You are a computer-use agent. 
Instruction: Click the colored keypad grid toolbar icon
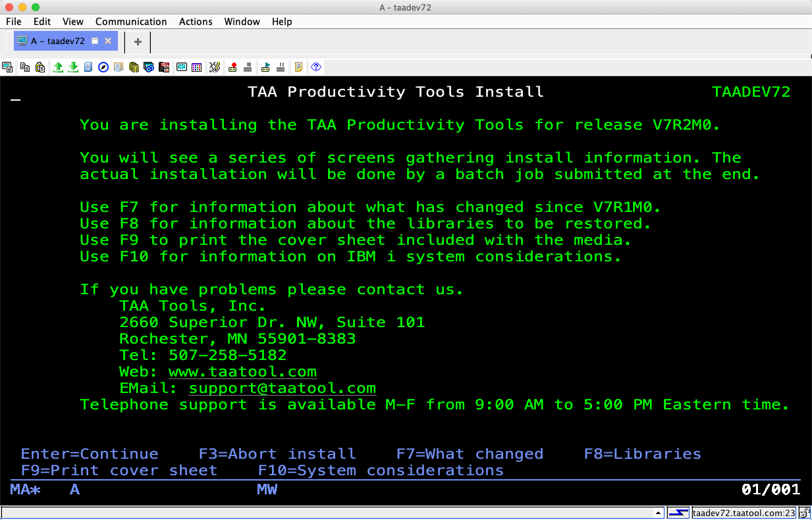pos(196,67)
